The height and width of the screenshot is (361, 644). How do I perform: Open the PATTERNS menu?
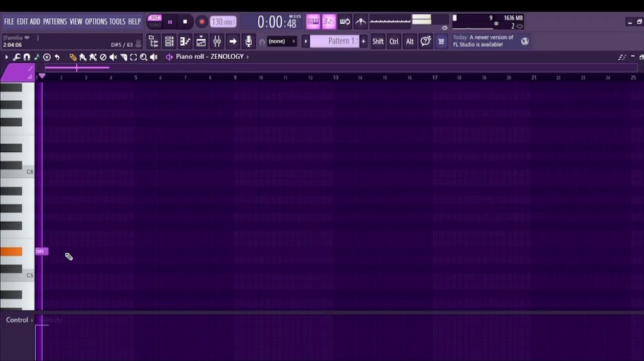click(x=55, y=22)
